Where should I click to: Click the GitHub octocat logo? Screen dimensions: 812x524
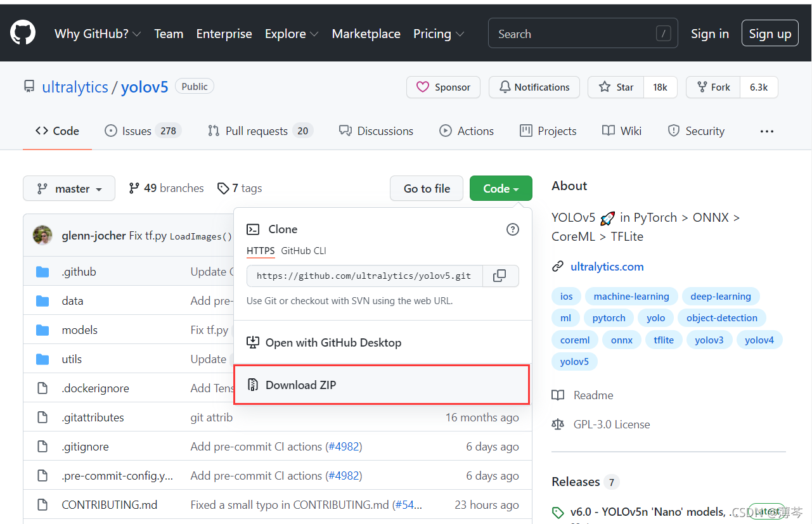click(23, 33)
